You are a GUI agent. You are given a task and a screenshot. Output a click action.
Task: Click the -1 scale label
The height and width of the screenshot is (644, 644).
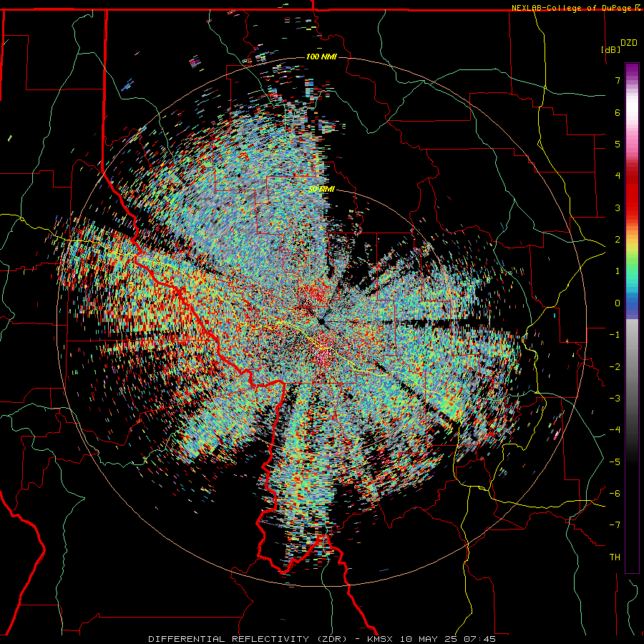(615, 335)
